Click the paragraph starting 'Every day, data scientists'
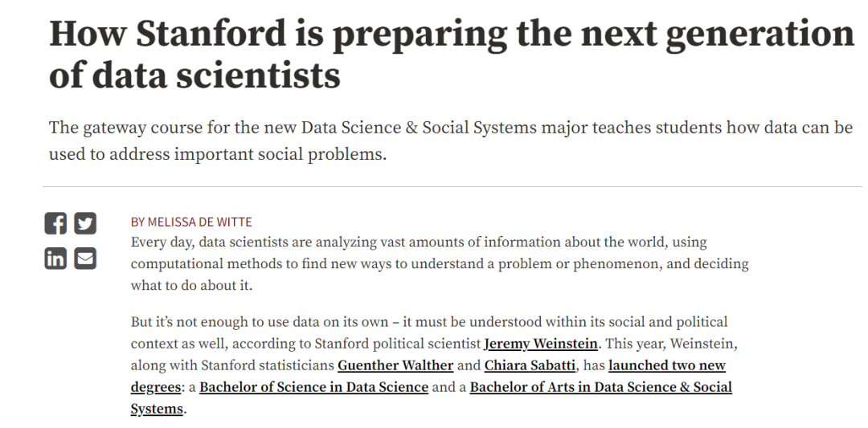 tap(440, 263)
